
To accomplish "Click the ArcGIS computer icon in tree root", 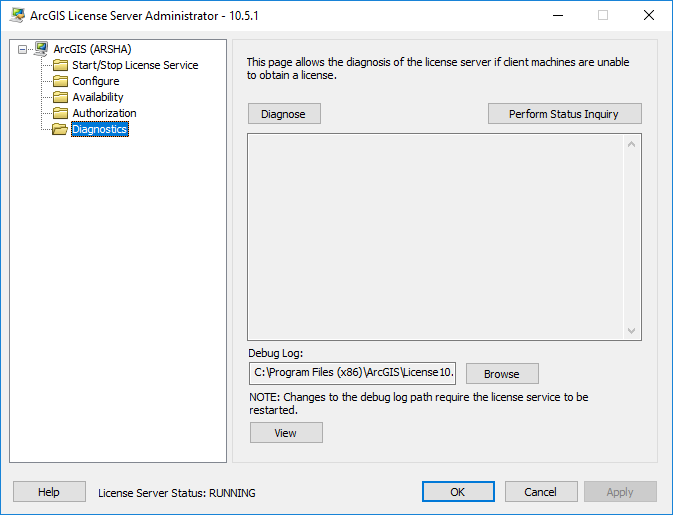I will tap(41, 49).
